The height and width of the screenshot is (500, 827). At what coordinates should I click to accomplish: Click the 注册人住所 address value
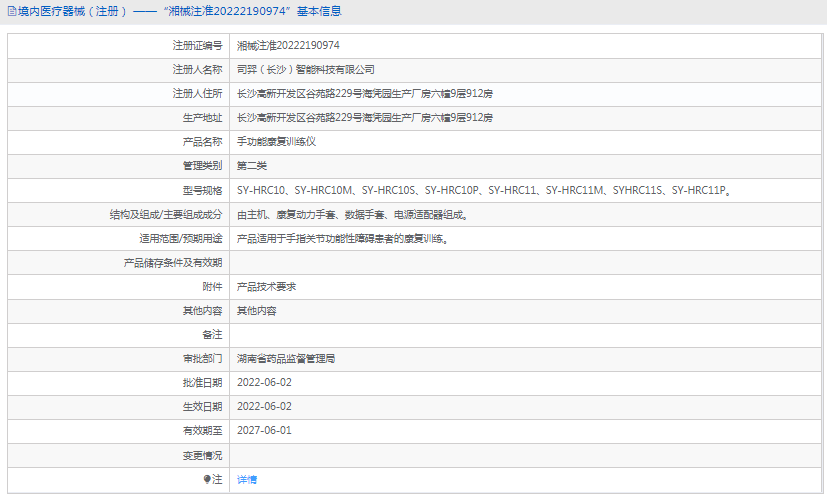[364, 94]
